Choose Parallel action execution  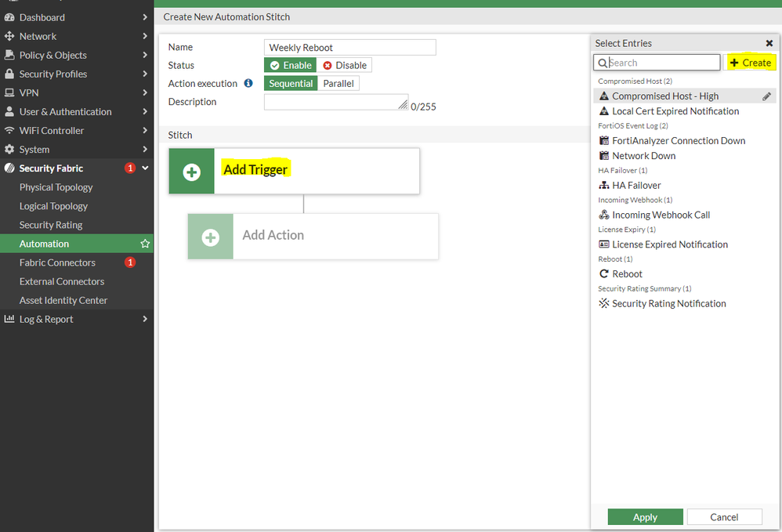pyautogui.click(x=339, y=83)
